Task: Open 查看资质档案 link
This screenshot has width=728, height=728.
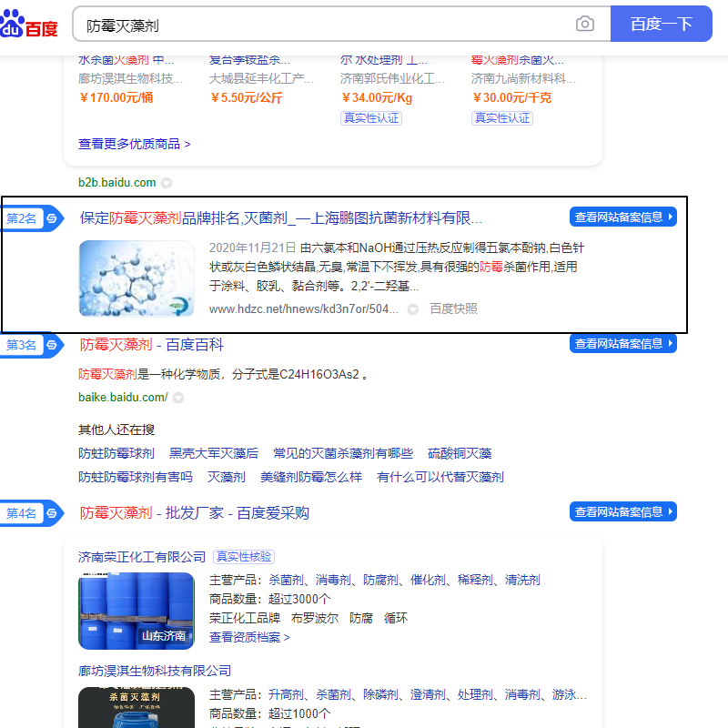Action: click(x=249, y=638)
